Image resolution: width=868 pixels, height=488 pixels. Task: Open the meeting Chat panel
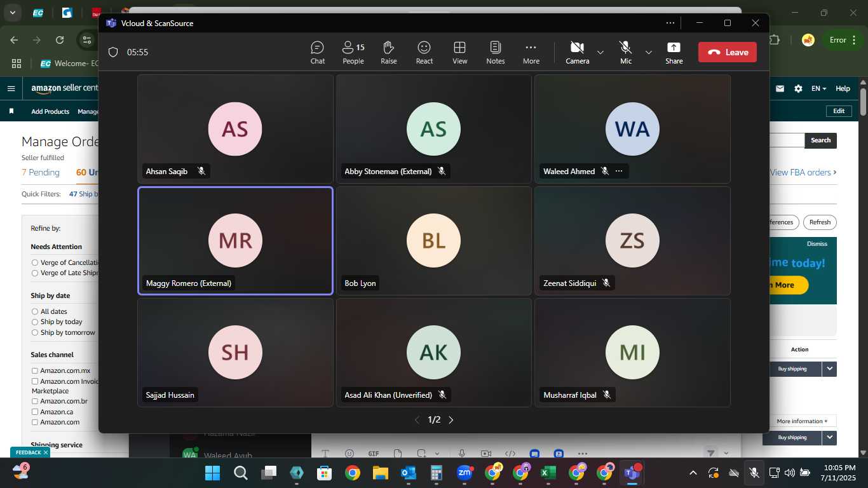pos(317,52)
